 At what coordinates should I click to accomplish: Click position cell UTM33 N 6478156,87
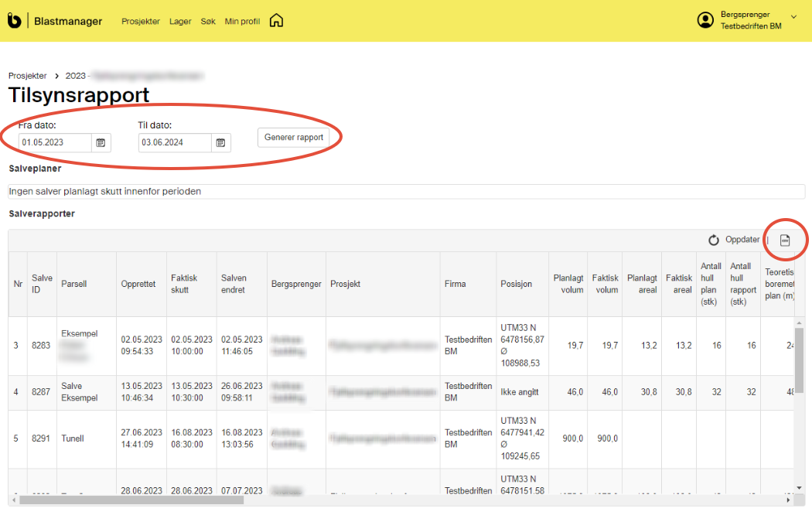coord(522,346)
